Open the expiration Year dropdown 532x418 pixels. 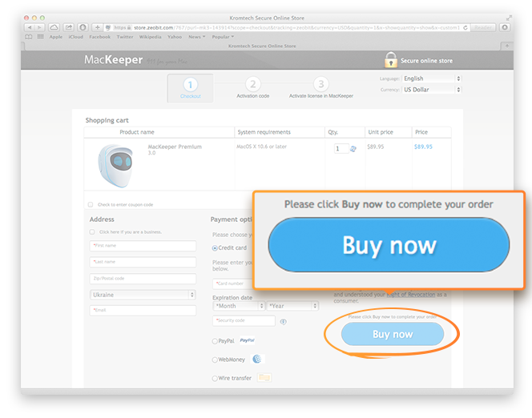[292, 306]
